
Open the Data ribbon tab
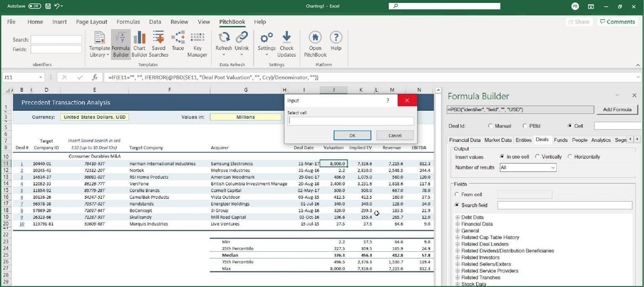point(155,22)
